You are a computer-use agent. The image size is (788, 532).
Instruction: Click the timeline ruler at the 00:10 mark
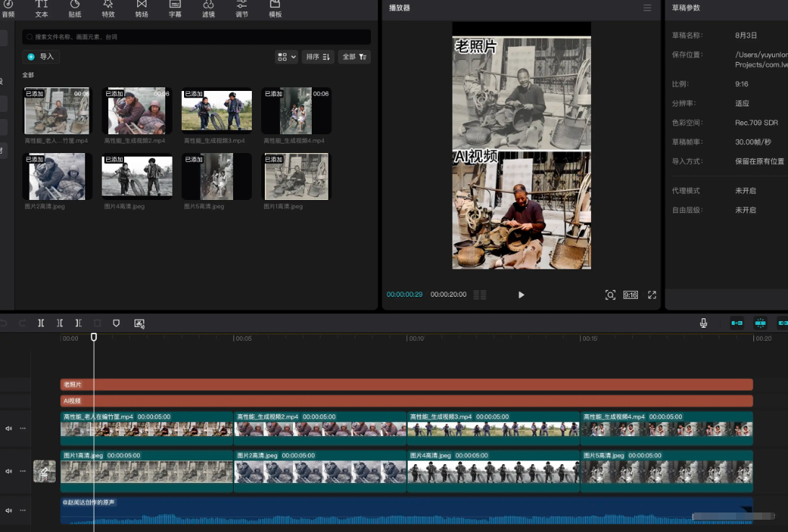point(407,338)
